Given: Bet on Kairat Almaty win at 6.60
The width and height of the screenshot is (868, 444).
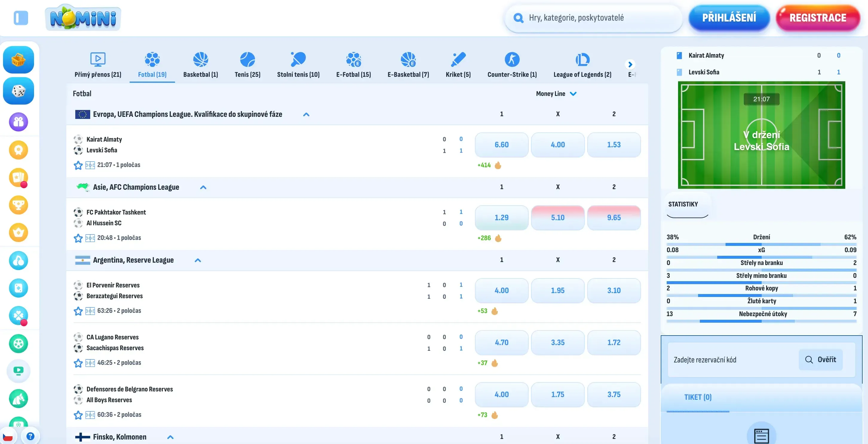Looking at the screenshot, I should 502,145.
